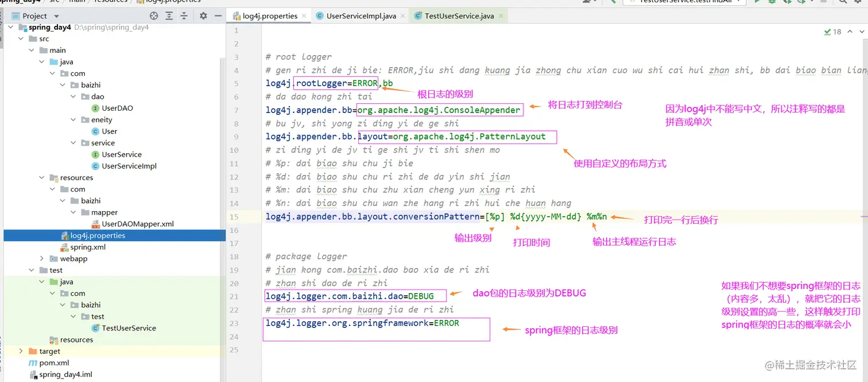Switch to the log4j.properties editor tab
Viewport: 868px width, 382px height.
click(270, 16)
